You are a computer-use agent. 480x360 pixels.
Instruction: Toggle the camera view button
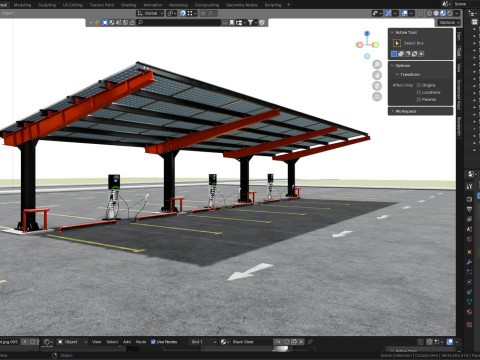tap(377, 86)
